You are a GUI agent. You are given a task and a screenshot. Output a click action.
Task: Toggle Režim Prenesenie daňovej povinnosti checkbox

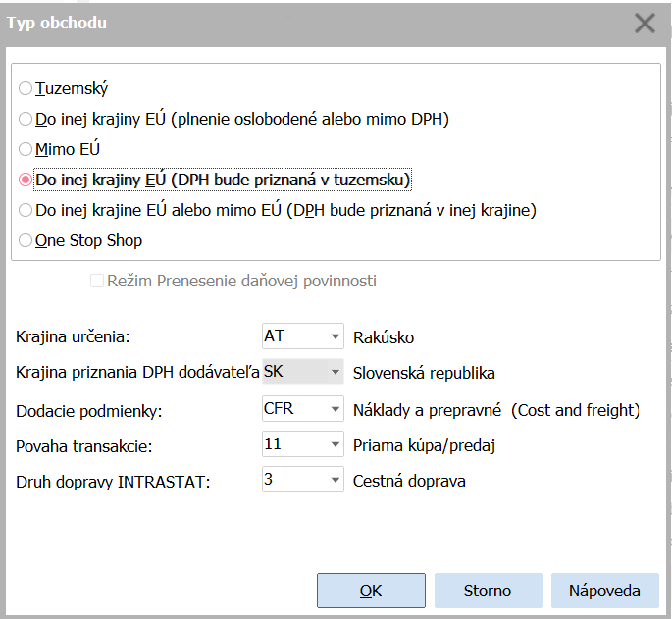[97, 282]
